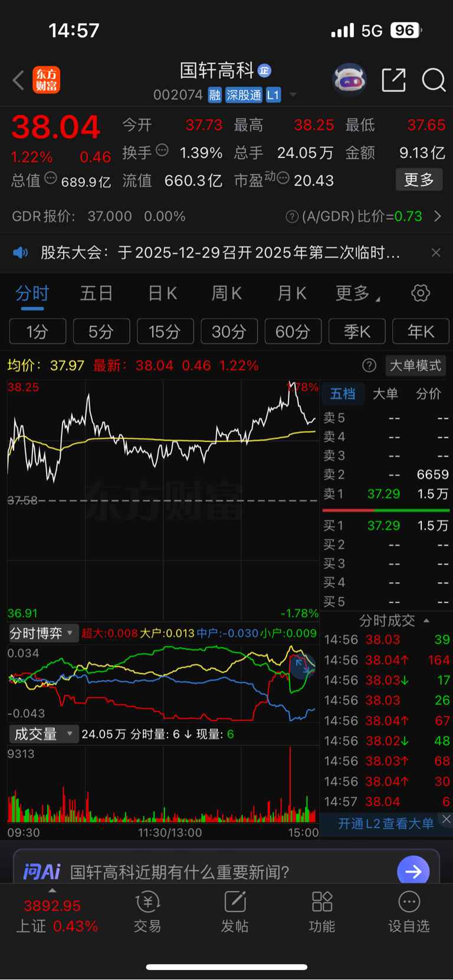Select the 30分 period button
453x980 pixels.
click(x=229, y=331)
